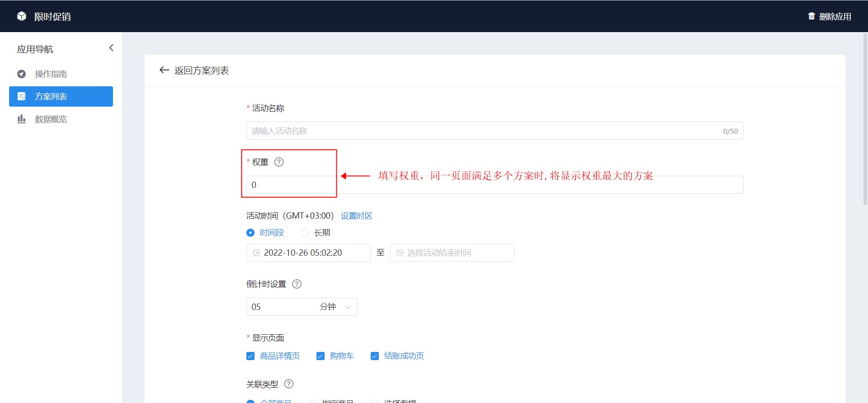Click the 限时促销 app title
The height and width of the screenshot is (403, 868).
pyautogui.click(x=52, y=17)
